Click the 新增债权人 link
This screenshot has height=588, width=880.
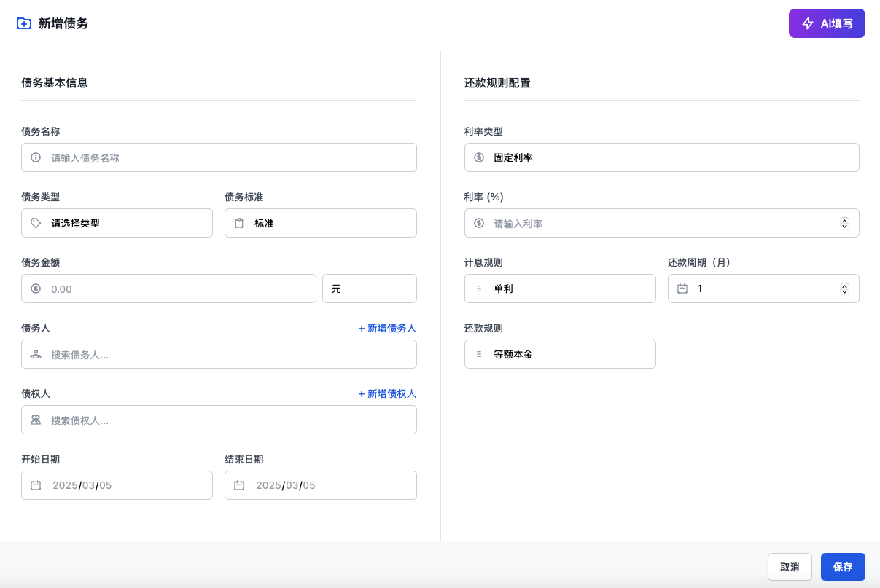(x=387, y=394)
